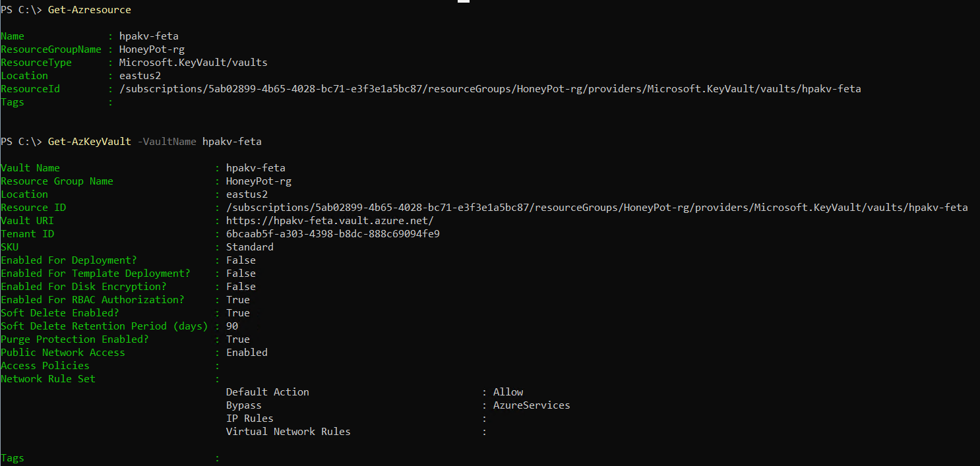980x466 pixels.
Task: Click the Network Rule Set label
Action: coord(48,379)
